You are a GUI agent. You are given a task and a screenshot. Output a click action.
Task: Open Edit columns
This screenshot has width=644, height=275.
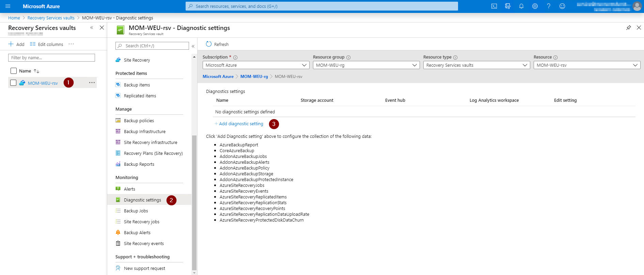point(47,44)
